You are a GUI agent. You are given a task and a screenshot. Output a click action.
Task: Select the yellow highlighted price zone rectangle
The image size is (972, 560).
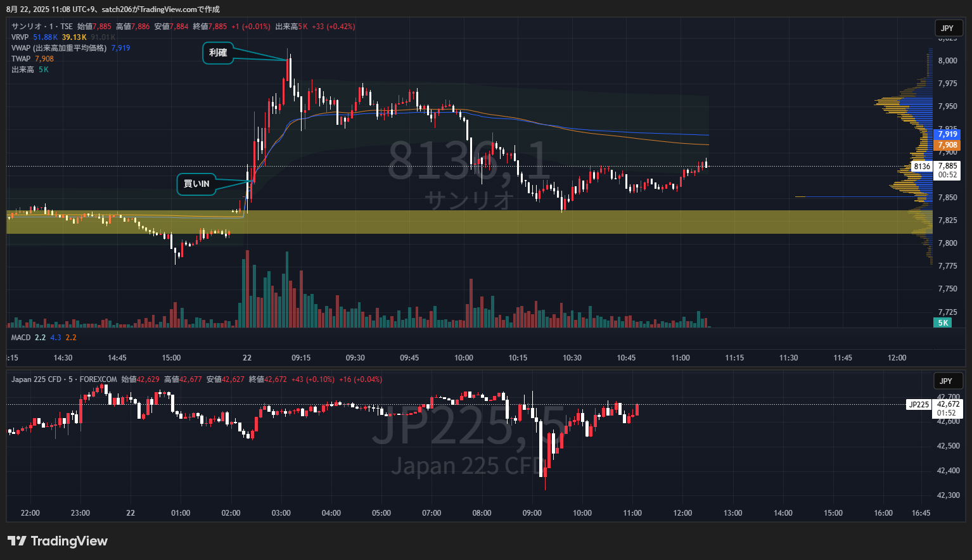(x=469, y=222)
